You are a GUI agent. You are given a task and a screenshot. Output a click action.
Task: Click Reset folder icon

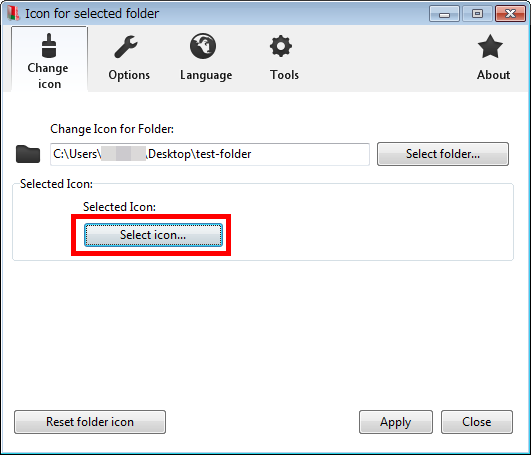[x=90, y=422]
